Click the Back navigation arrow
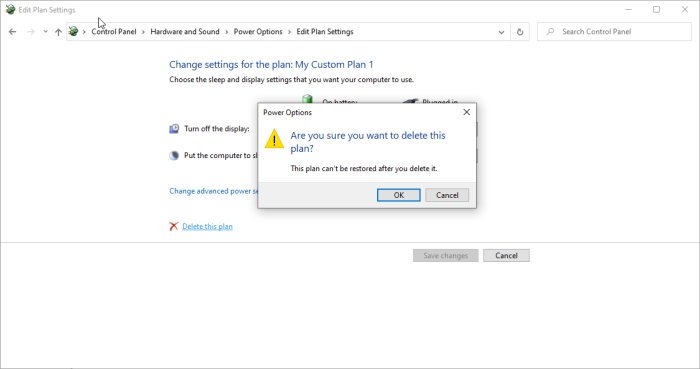This screenshot has width=700, height=369. pos(12,32)
